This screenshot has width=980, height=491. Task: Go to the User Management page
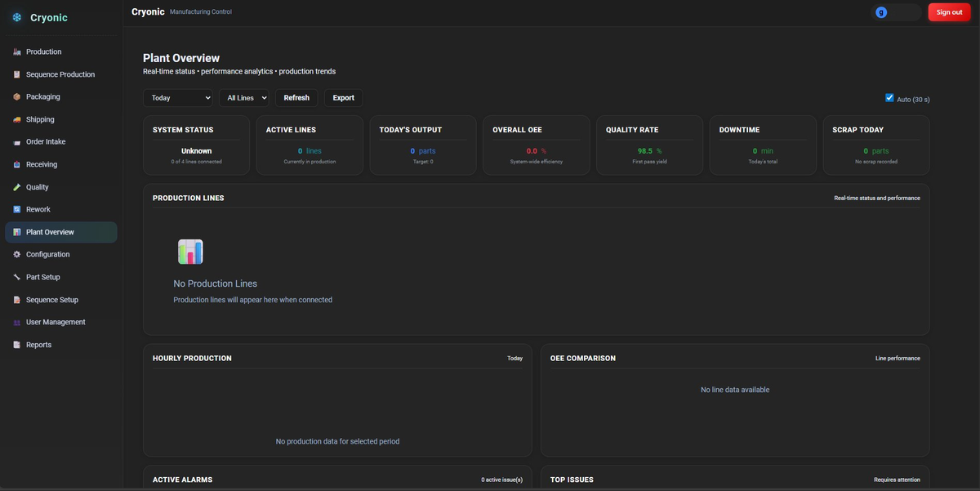tap(56, 323)
